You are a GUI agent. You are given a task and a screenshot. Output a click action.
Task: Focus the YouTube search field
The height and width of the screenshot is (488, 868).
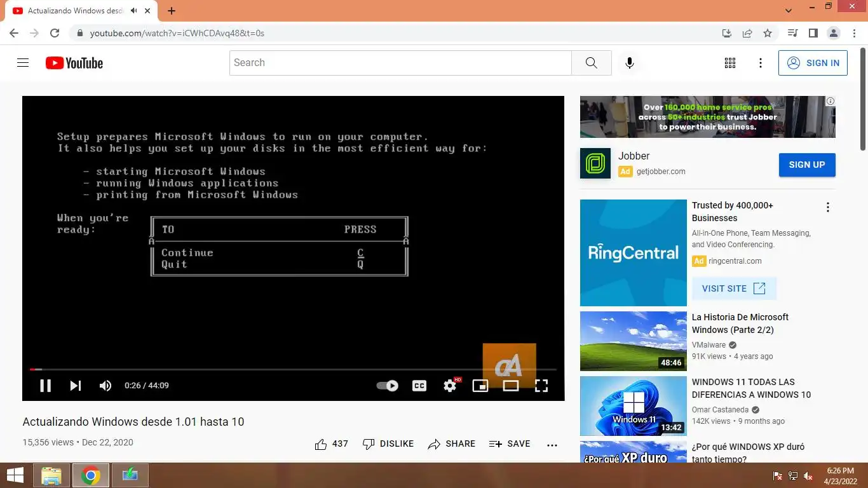[400, 63]
